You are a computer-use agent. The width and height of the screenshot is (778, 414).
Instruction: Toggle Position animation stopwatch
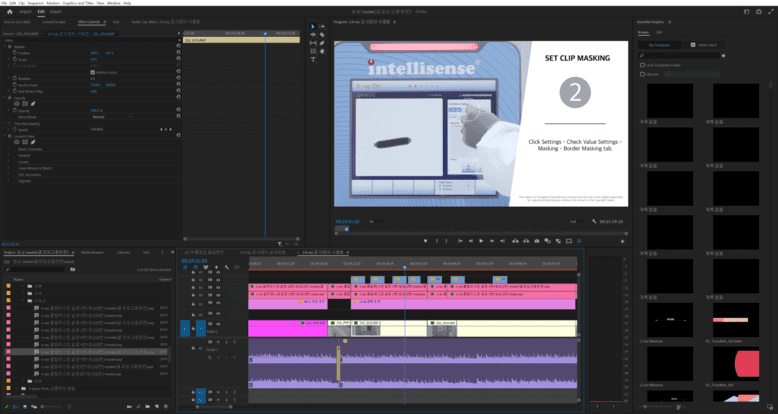tap(15, 53)
